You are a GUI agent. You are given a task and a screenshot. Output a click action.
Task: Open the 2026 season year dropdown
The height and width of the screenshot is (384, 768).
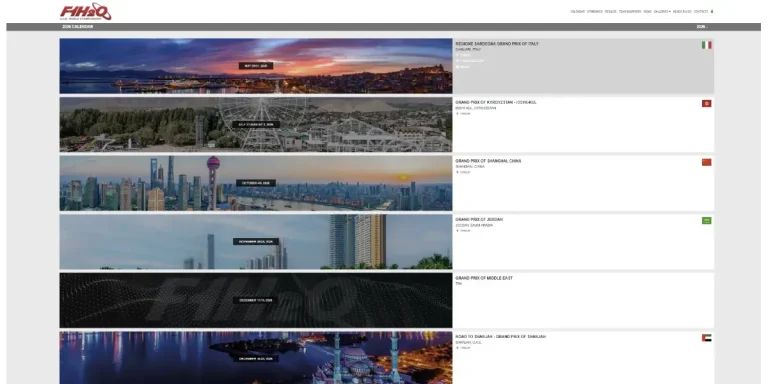point(702,27)
